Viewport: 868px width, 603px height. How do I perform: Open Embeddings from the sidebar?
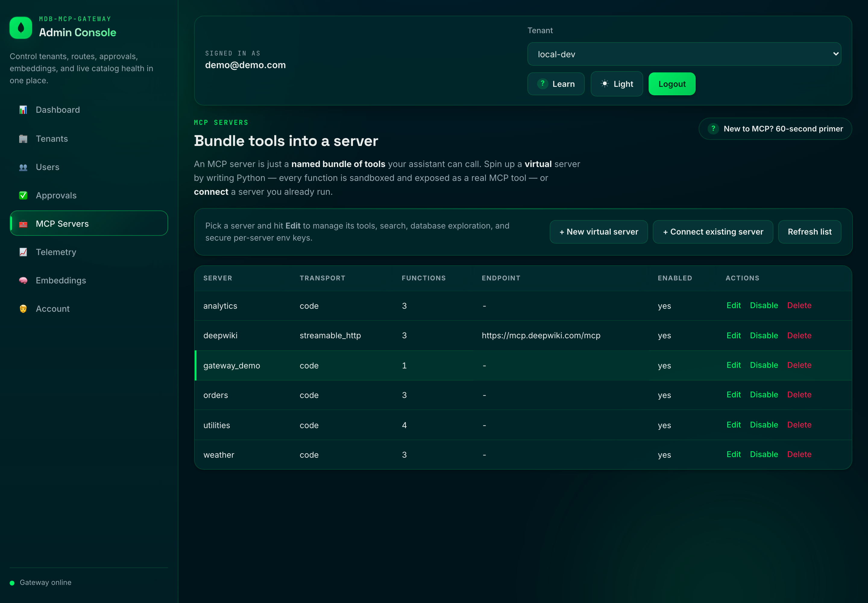[x=89, y=280]
